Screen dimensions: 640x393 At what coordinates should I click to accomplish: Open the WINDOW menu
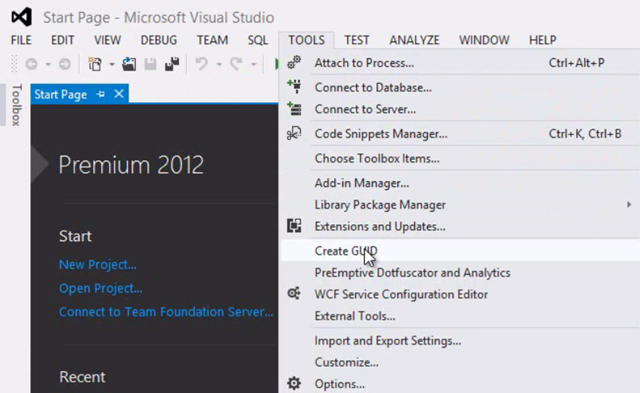click(x=484, y=40)
